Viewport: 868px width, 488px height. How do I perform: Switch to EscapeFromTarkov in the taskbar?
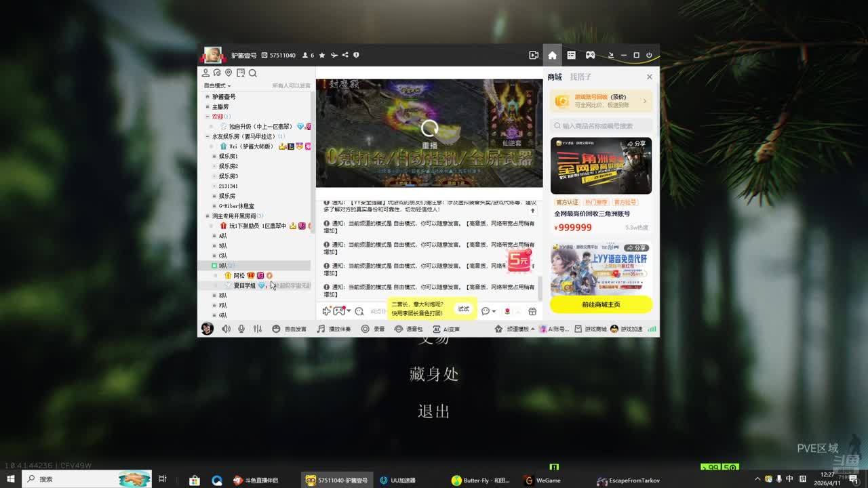click(628, 480)
